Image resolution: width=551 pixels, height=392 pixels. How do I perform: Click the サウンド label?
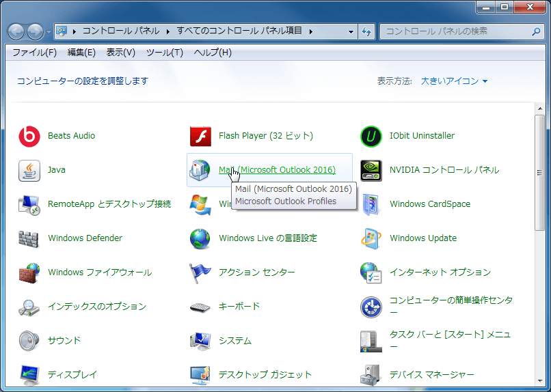tap(64, 340)
